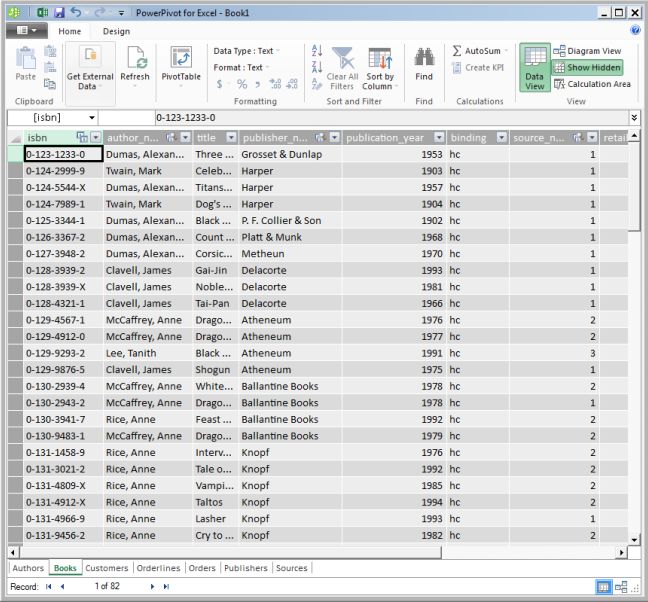Open Data Type dropdown
The width and height of the screenshot is (648, 602).
pyautogui.click(x=247, y=51)
